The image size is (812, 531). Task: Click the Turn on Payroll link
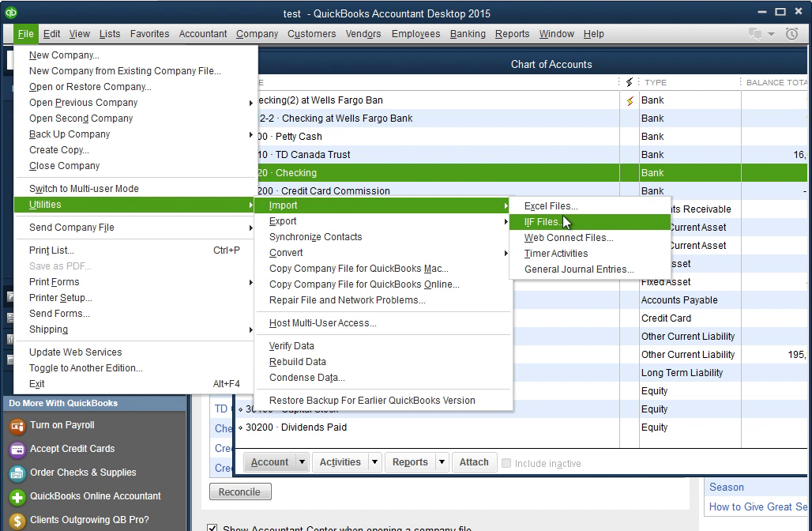[x=62, y=425]
